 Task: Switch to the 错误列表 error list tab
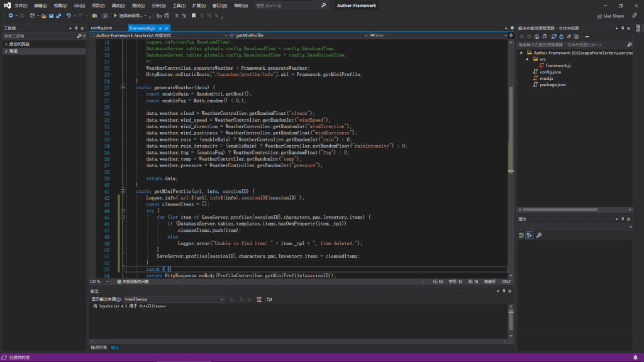[99, 348]
